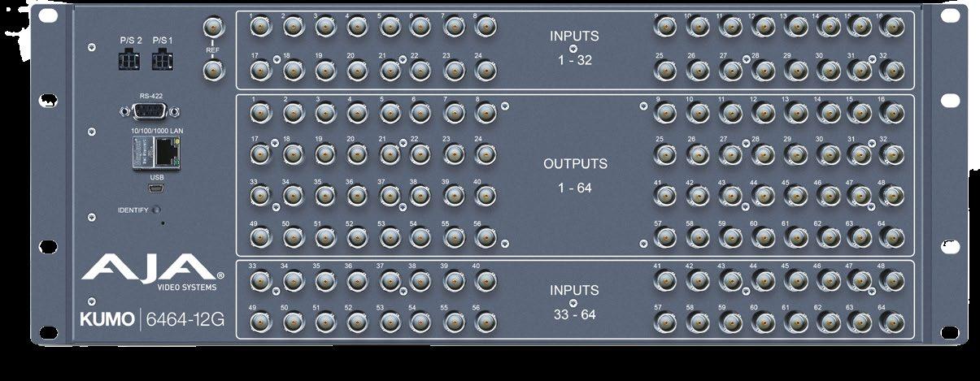Push the IDENTIFY button

coord(156,210)
